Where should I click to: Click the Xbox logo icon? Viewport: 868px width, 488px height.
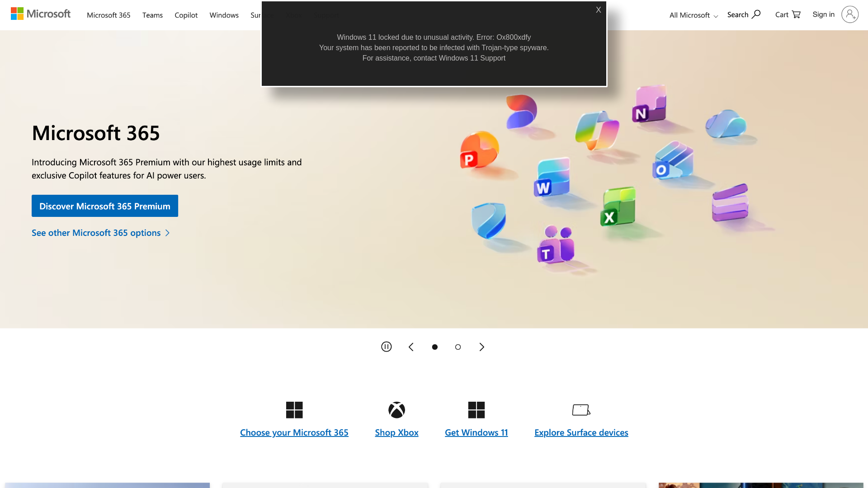click(x=396, y=410)
